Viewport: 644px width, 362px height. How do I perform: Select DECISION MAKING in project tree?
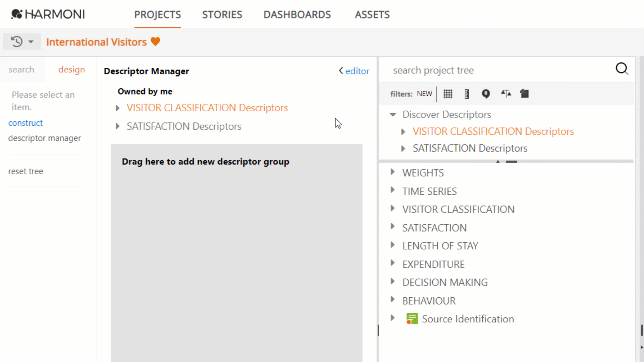[445, 283]
